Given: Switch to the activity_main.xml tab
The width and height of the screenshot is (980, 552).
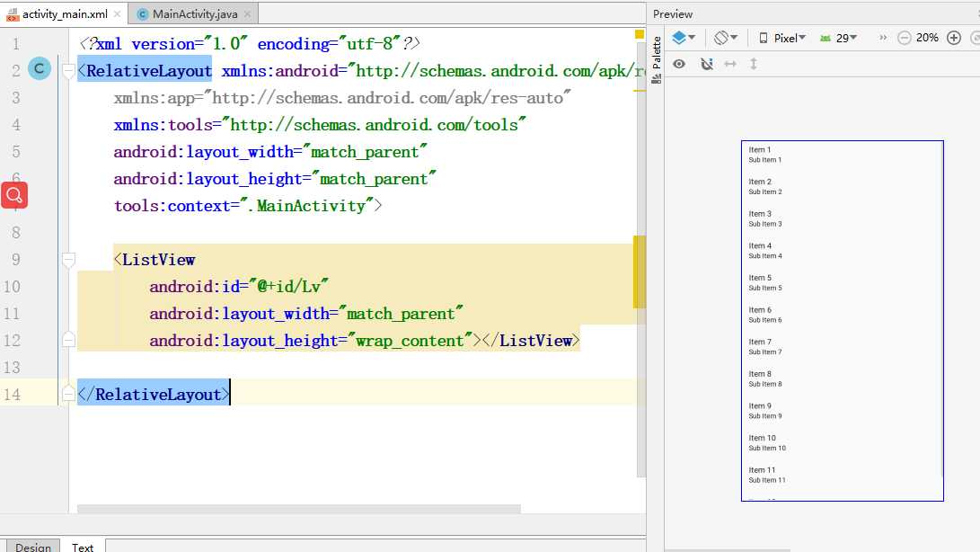Looking at the screenshot, I should [64, 13].
